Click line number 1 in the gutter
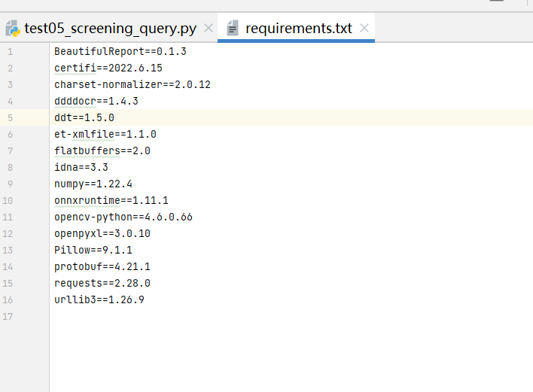Screen dimensions: 533x392 tap(10, 52)
